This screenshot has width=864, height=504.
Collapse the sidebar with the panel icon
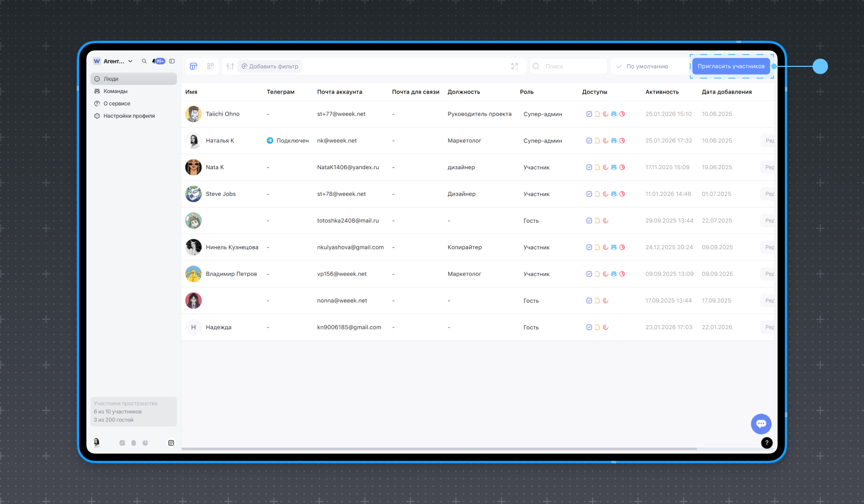click(172, 61)
